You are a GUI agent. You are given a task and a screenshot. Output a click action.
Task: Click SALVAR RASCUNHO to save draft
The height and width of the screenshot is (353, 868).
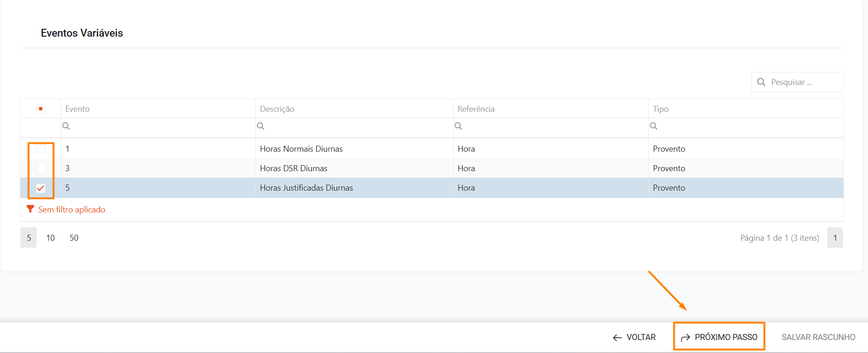[x=818, y=337]
